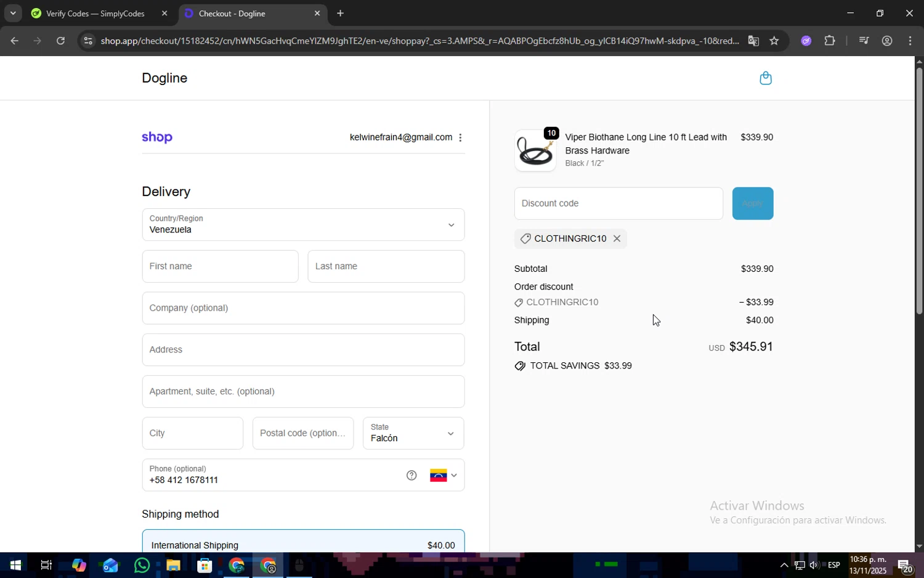Go back to previous page

[x=14, y=41]
